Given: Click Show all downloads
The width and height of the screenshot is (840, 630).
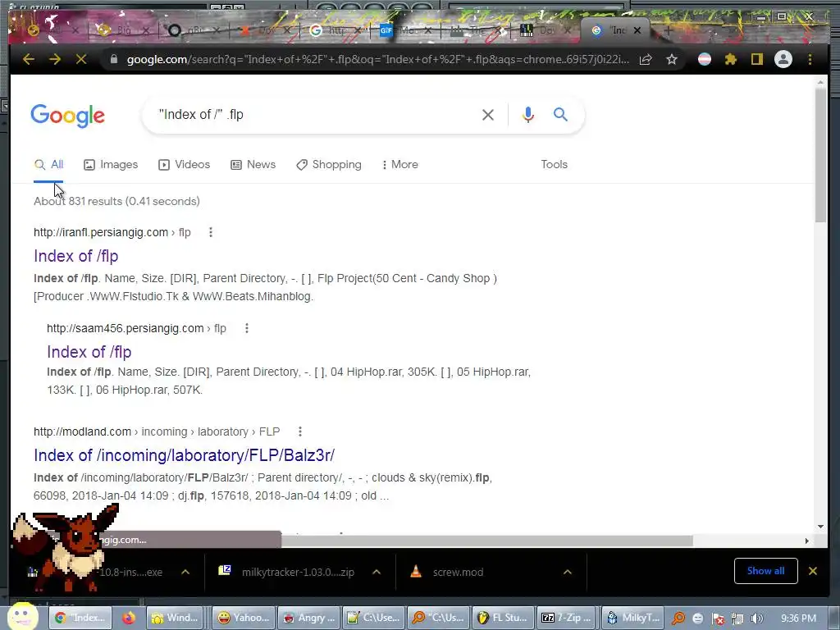Looking at the screenshot, I should click(765, 571).
